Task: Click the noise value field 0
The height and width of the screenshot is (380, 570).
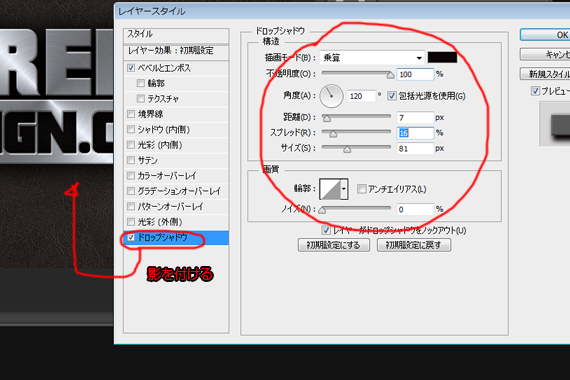Action: (x=415, y=209)
